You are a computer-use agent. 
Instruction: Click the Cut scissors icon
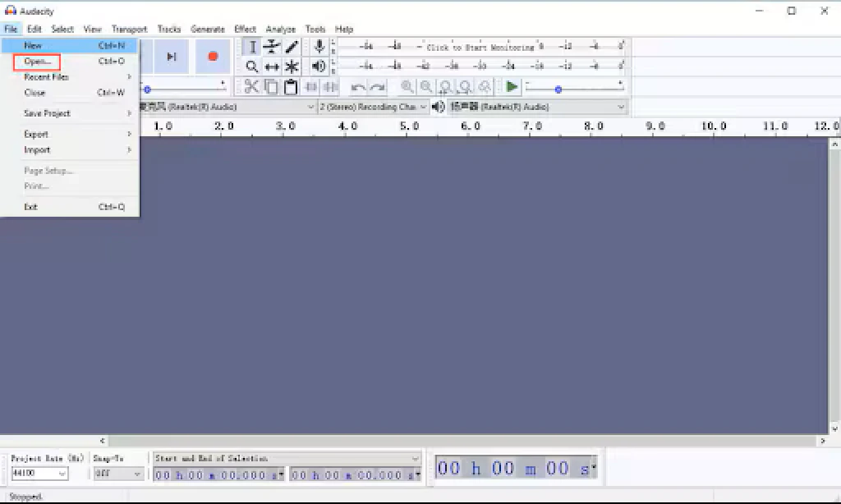[x=251, y=86]
